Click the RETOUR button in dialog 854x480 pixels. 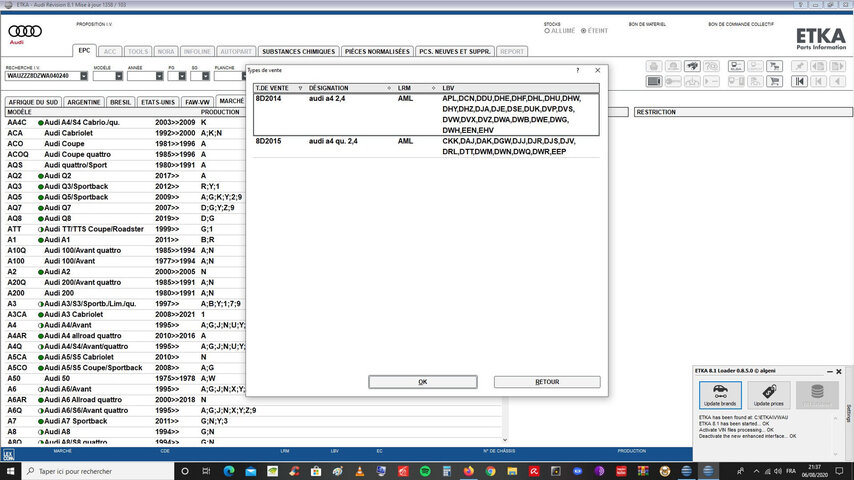click(547, 382)
